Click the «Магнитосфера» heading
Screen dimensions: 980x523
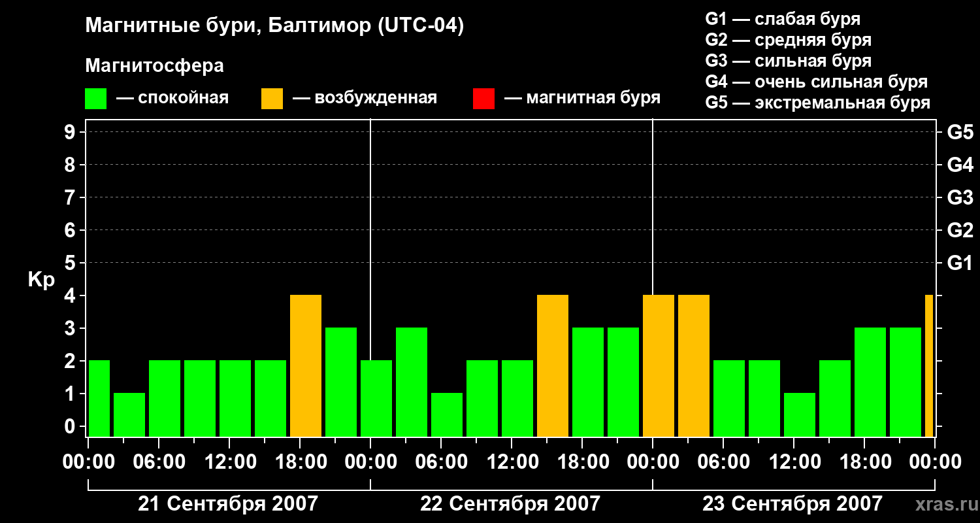tap(154, 66)
